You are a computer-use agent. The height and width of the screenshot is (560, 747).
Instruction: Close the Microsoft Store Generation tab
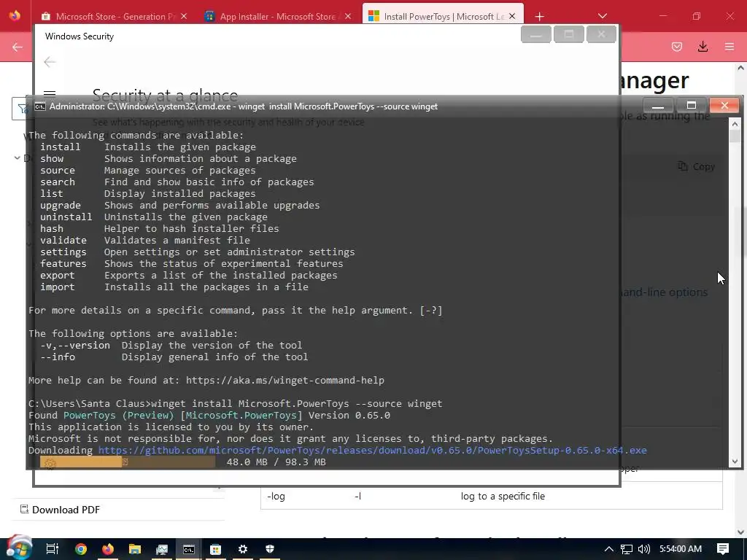click(x=184, y=16)
